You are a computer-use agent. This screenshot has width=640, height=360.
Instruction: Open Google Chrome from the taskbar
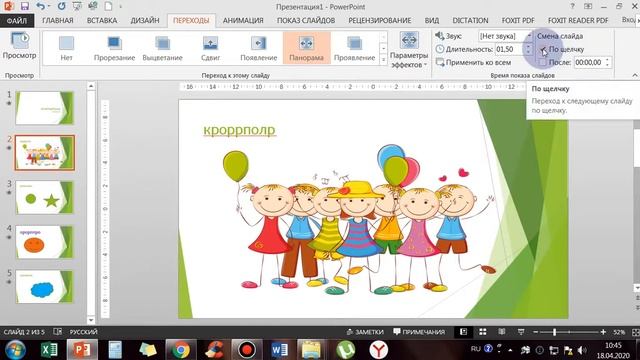[180, 350]
